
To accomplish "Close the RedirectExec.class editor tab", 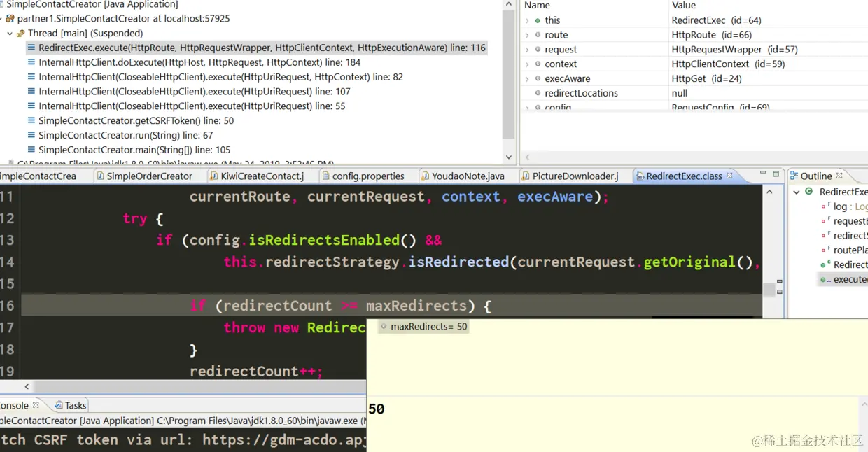I will (x=729, y=176).
